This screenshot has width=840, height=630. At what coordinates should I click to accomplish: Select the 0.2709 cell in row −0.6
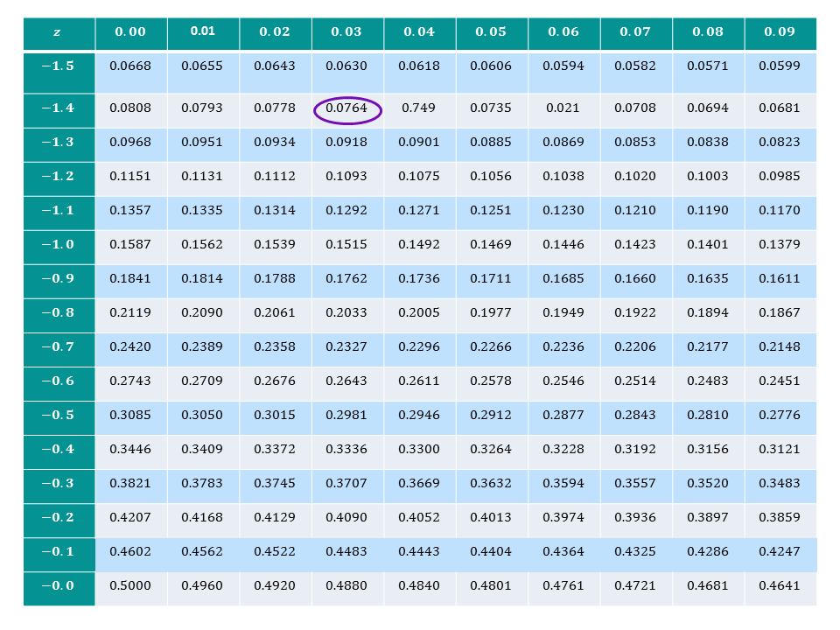202,381
